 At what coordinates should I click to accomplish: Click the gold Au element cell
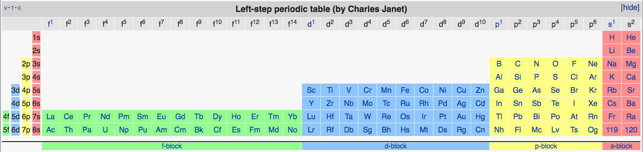click(461, 116)
